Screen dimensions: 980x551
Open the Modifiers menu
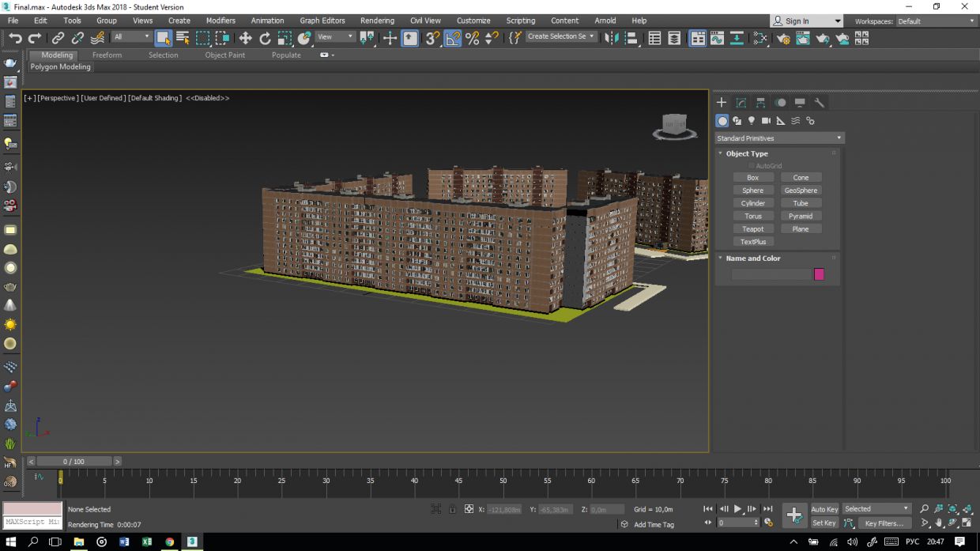(x=220, y=21)
